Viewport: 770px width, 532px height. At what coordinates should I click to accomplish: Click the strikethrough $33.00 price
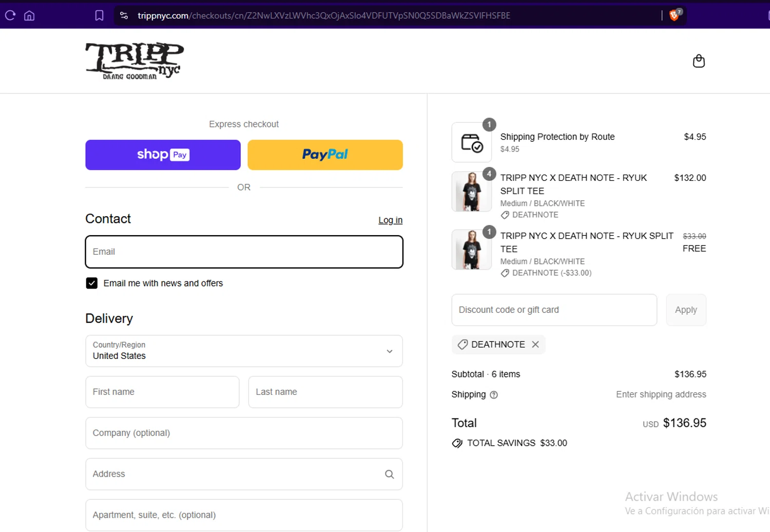[x=695, y=236]
